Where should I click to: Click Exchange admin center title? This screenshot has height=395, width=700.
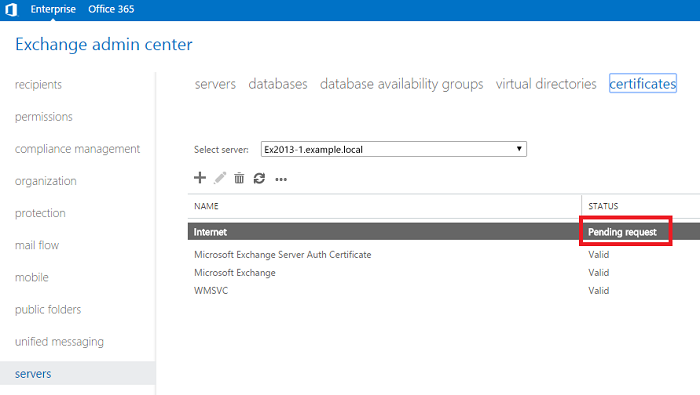tap(104, 44)
